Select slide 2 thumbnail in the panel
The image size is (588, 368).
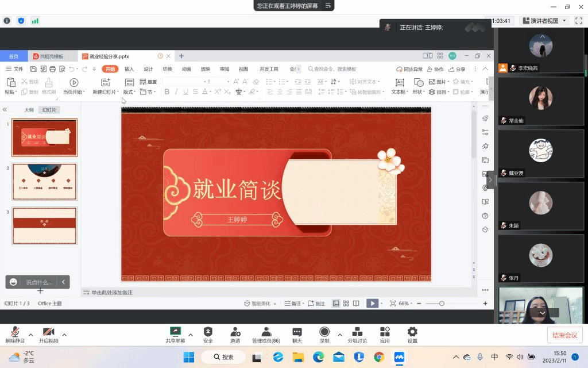pyautogui.click(x=45, y=181)
